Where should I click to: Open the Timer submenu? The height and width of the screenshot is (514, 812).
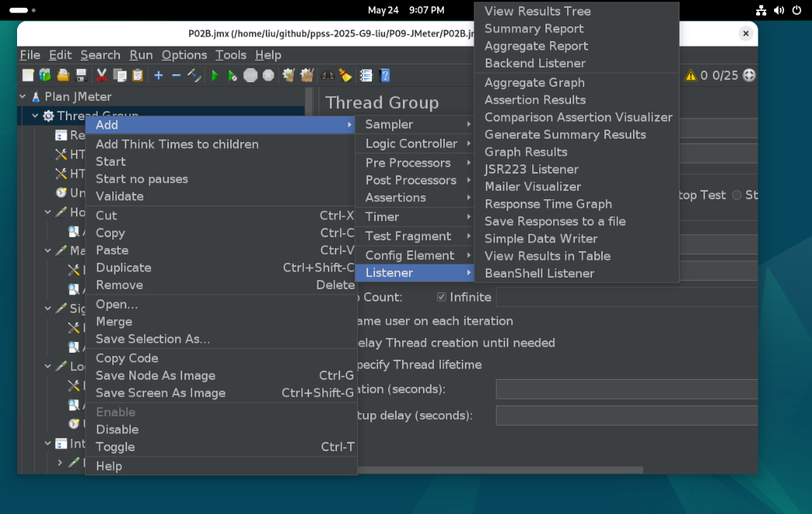click(415, 216)
